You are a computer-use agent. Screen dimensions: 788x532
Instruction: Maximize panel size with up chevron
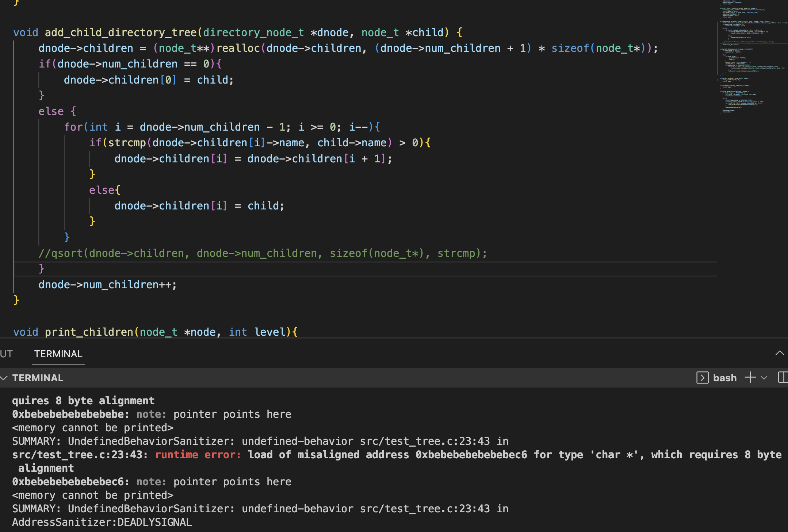tap(780, 353)
